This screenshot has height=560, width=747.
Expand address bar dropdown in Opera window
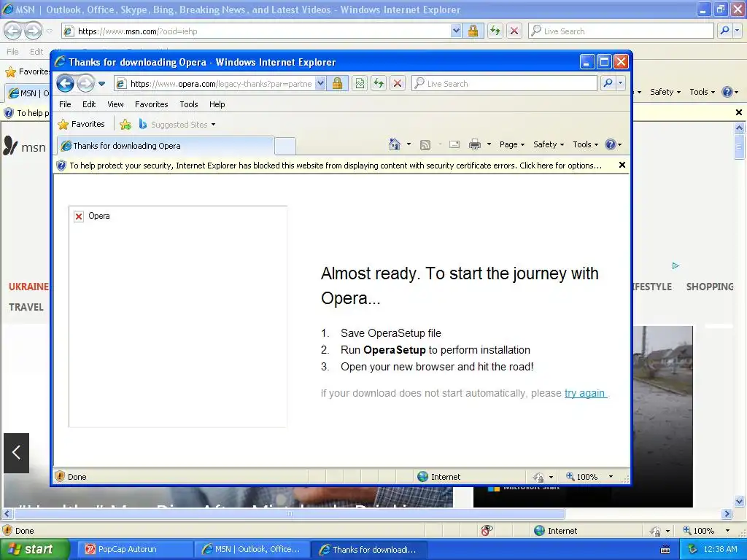pyautogui.click(x=321, y=84)
